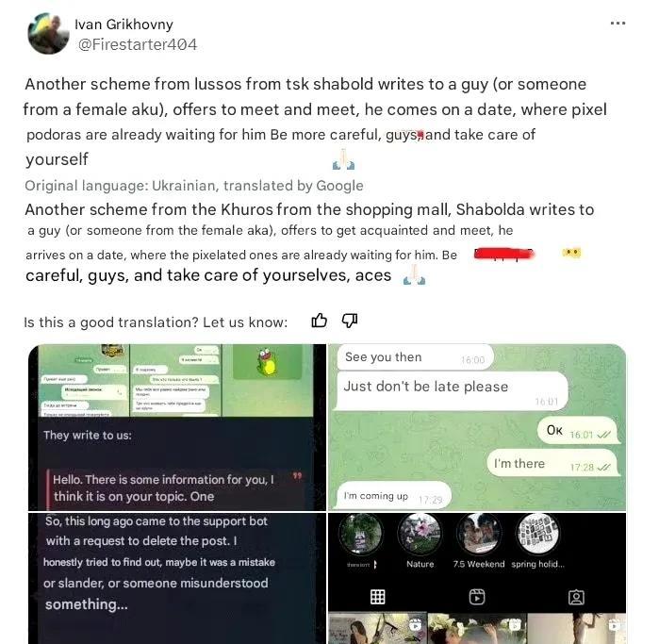
Task: Open the tagged photos tab icon
Action: (576, 597)
